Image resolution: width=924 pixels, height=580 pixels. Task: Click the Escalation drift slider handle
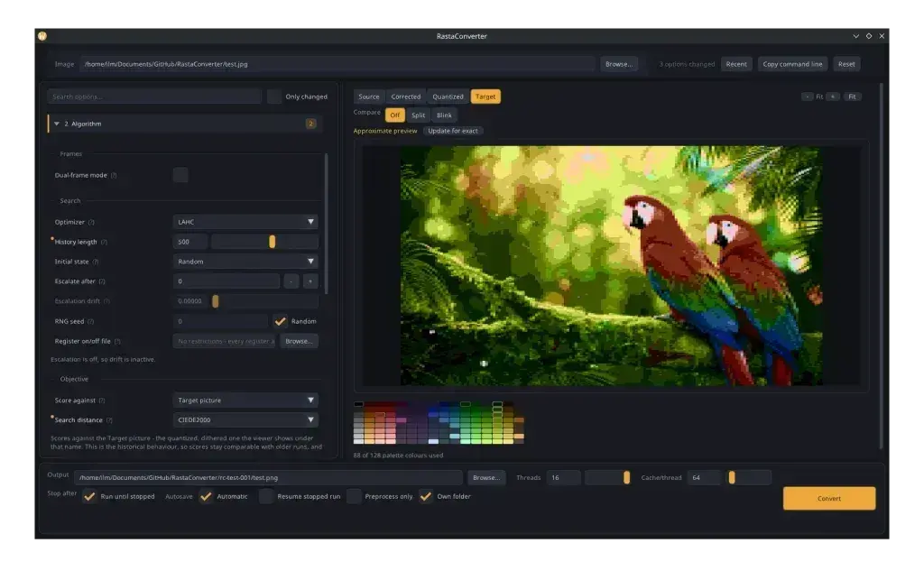215,301
